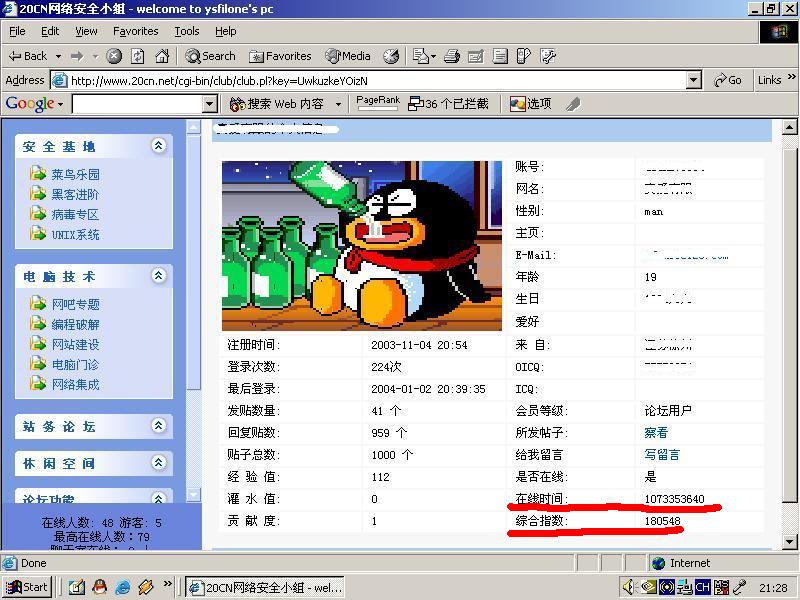This screenshot has width=800, height=600.
Task: Click the Go button beside the address bar
Action: point(728,80)
